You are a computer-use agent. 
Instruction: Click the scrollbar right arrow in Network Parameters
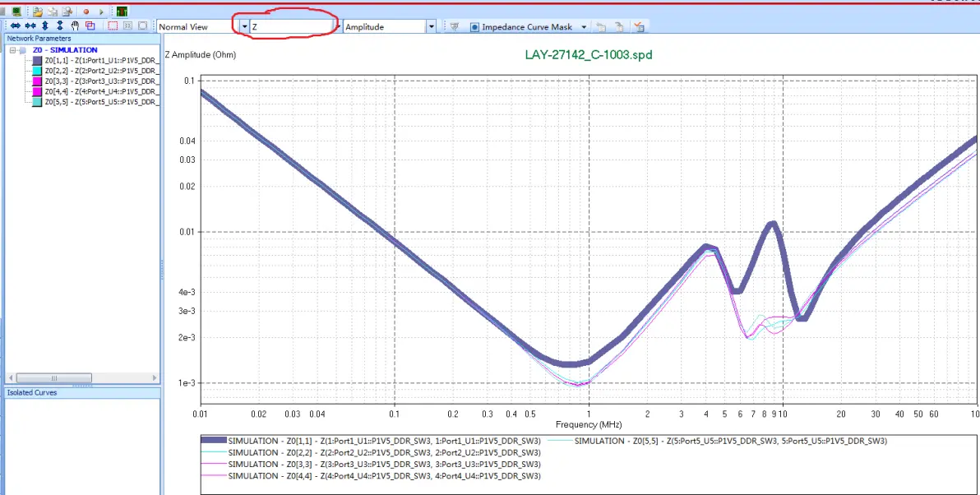[155, 378]
